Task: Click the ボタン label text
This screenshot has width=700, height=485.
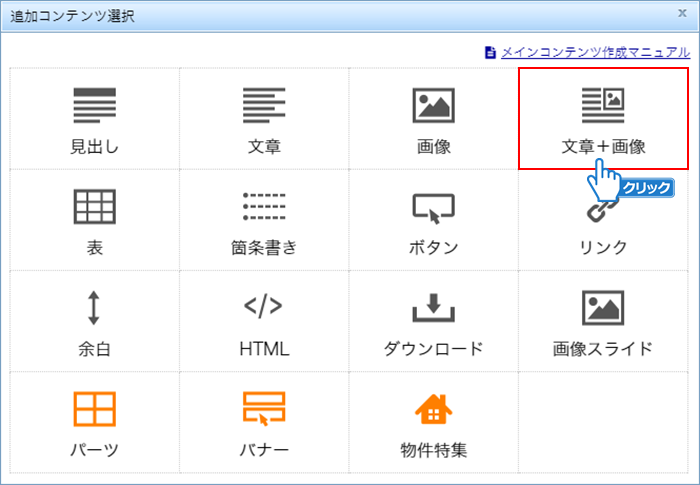Action: 433,247
